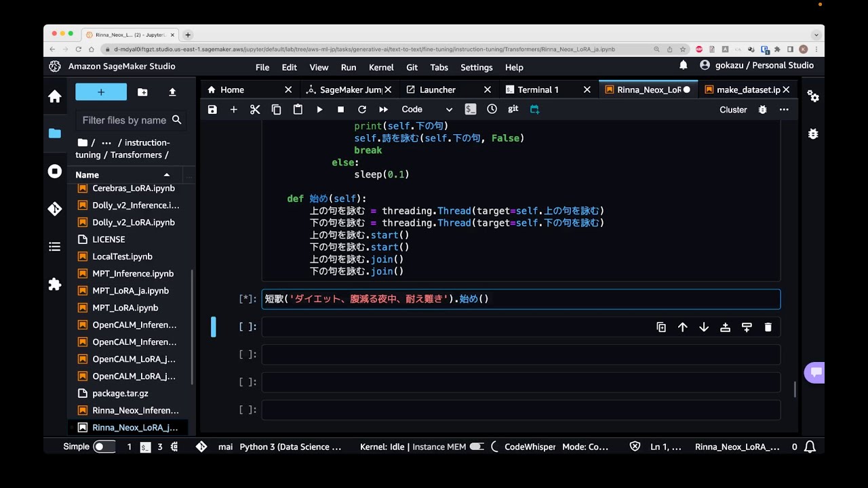This screenshot has height=488, width=868.
Task: Click the notebook vertical scrollbar thumb
Action: click(x=795, y=389)
